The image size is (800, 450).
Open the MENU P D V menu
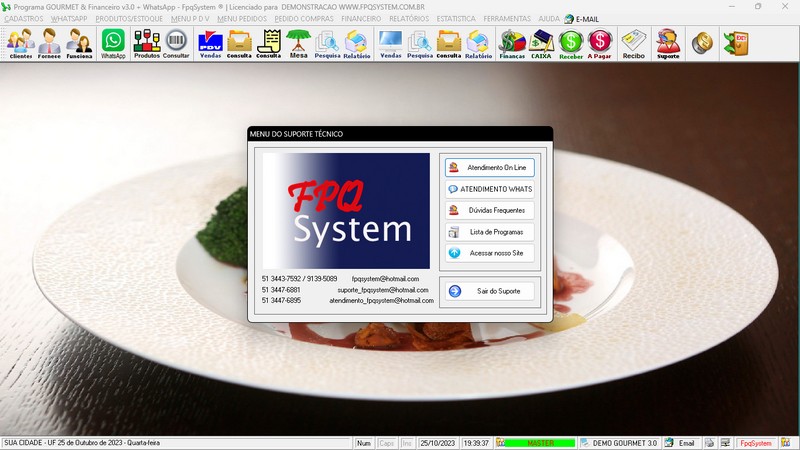190,18
